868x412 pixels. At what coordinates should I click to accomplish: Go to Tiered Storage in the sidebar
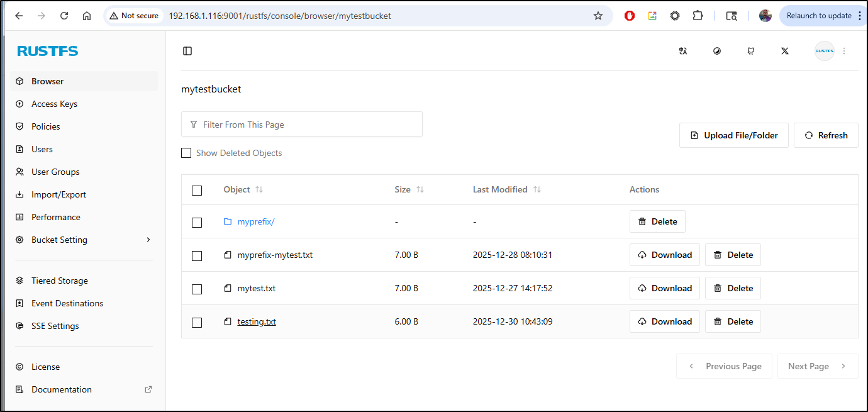pyautogui.click(x=60, y=281)
